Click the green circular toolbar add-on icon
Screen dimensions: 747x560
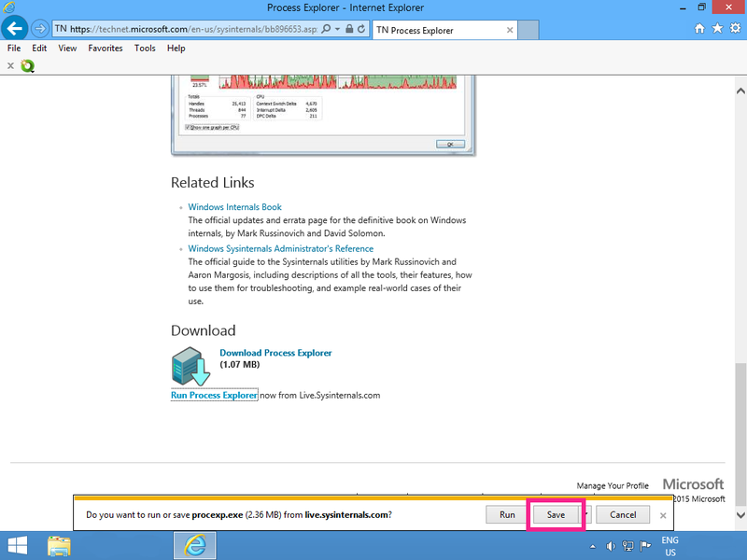[x=28, y=65]
